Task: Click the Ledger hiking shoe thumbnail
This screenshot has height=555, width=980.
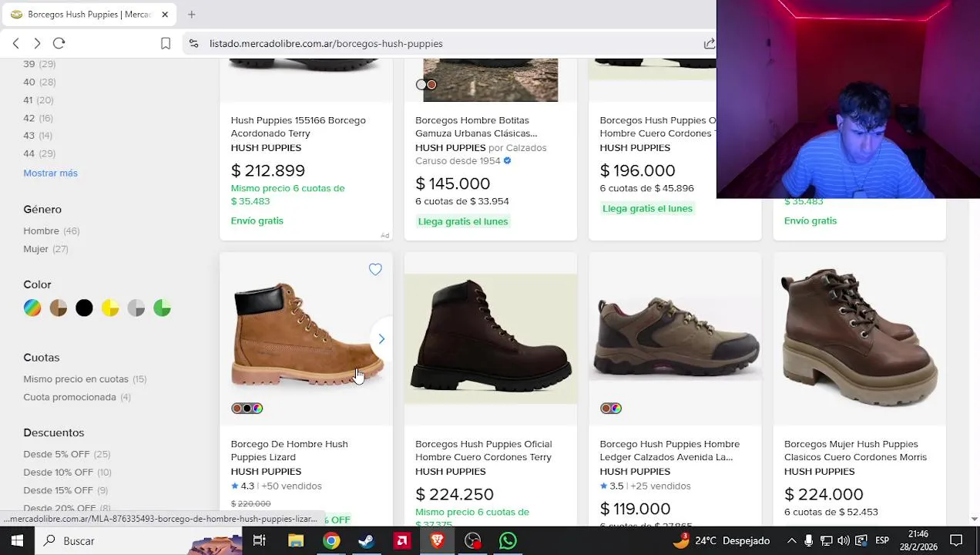Action: 675,338
